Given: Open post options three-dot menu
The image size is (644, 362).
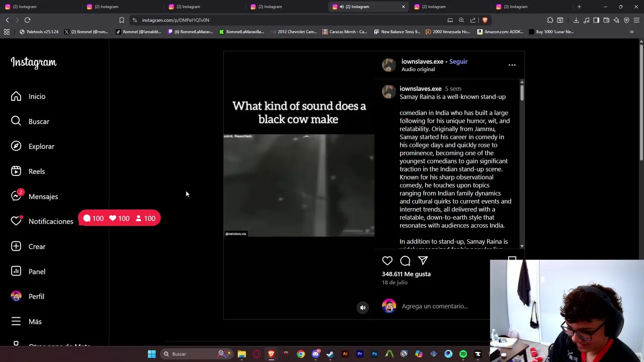Looking at the screenshot, I should click(512, 65).
